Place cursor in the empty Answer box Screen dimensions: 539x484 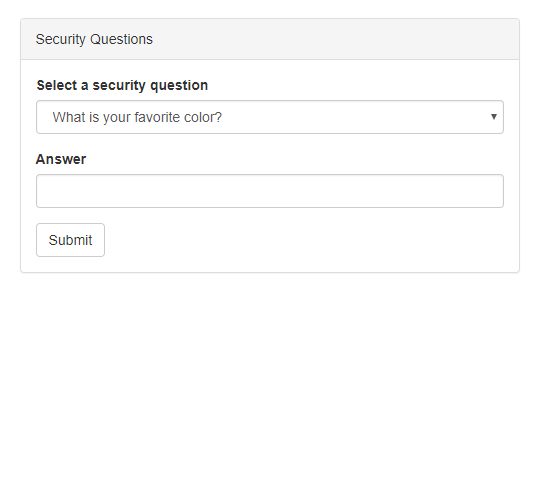(270, 191)
